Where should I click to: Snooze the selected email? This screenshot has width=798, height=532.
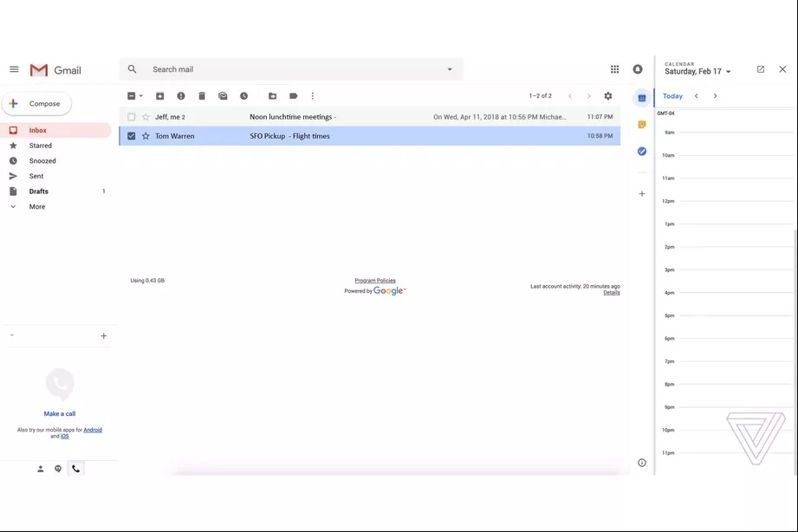tap(243, 96)
